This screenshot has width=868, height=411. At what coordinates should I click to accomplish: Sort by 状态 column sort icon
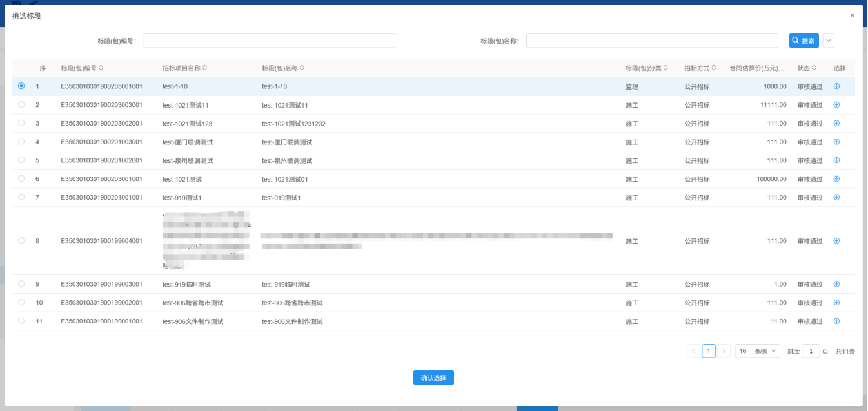coord(814,68)
